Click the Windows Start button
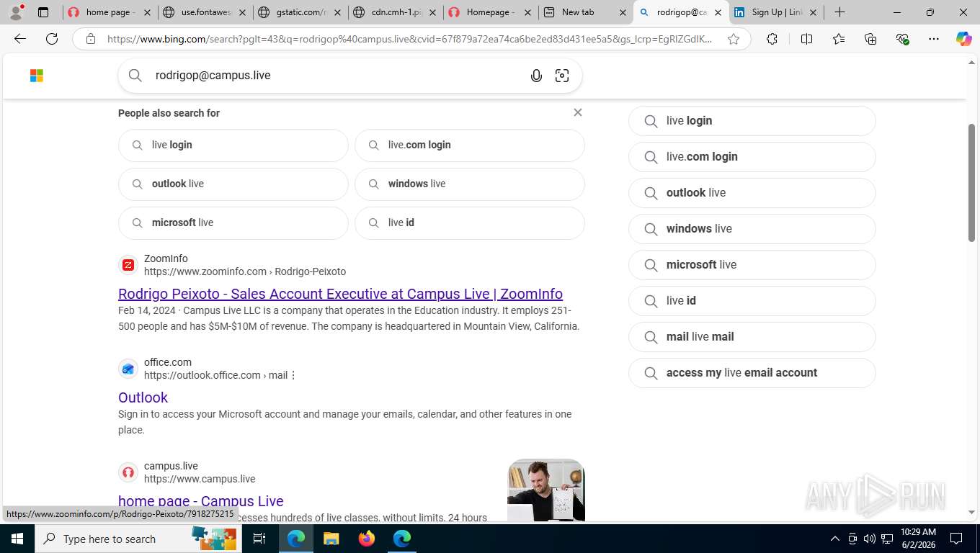The height and width of the screenshot is (553, 980). [x=17, y=539]
